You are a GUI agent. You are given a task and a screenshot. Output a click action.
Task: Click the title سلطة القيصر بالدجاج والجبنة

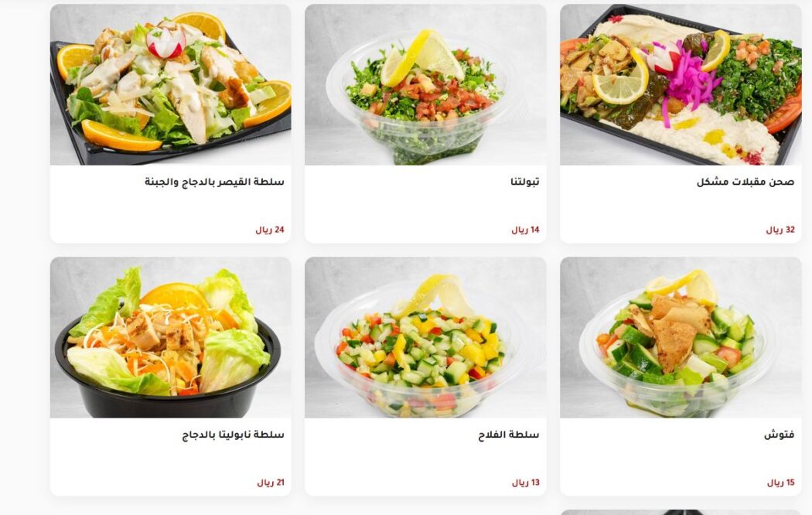pyautogui.click(x=214, y=182)
